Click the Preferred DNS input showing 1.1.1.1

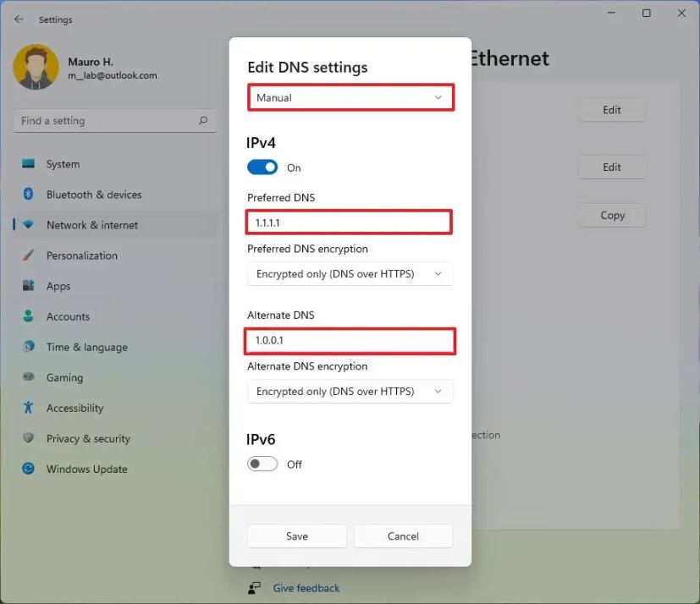[x=349, y=222]
